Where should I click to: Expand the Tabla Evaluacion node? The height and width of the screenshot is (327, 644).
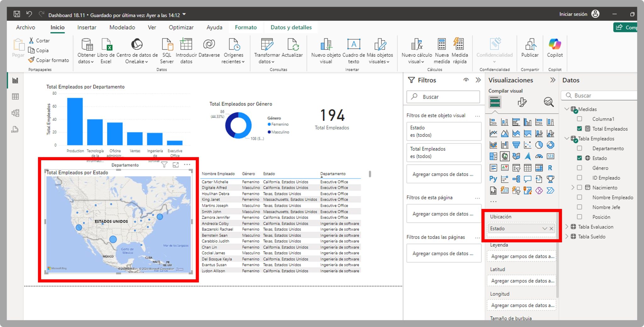tap(567, 227)
